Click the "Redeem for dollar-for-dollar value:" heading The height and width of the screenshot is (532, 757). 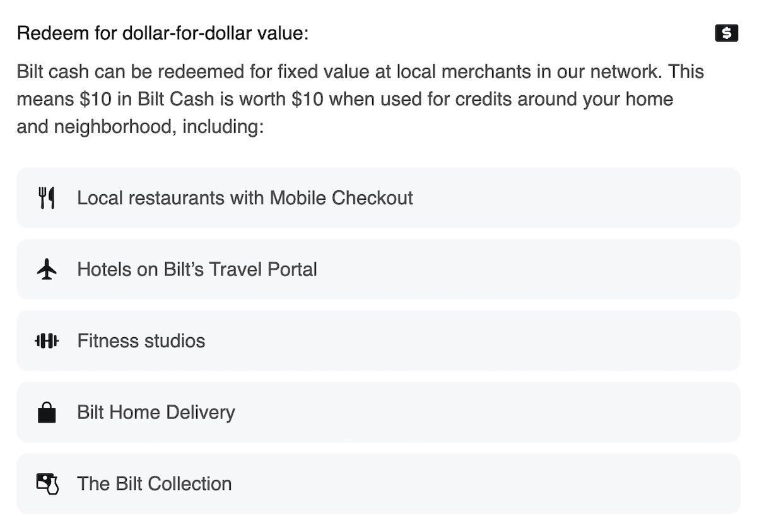click(163, 33)
